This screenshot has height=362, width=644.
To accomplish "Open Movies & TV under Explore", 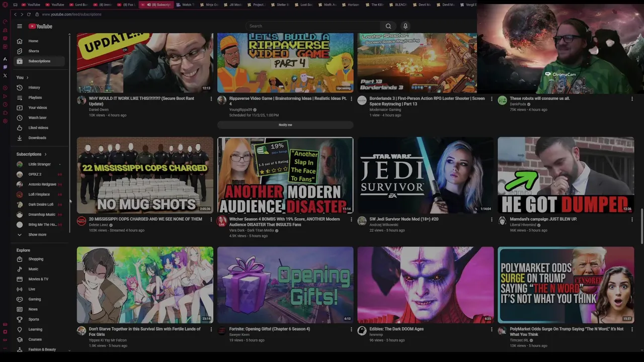I will (40, 279).
